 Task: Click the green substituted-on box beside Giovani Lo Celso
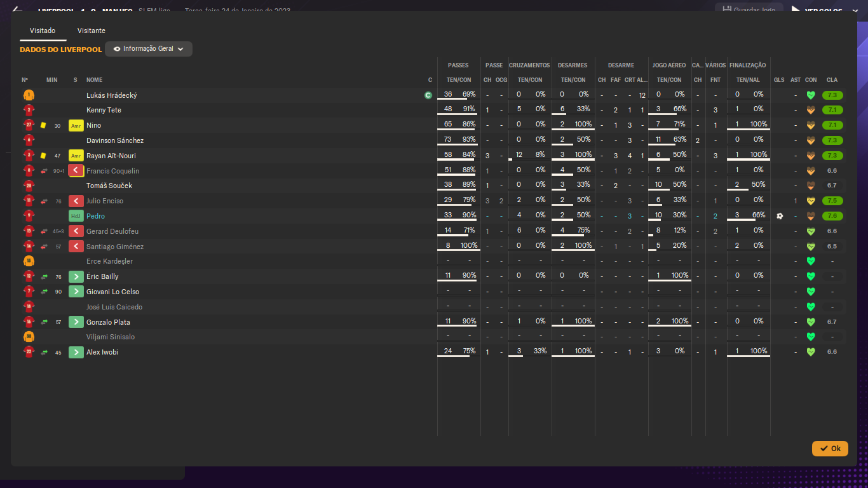76,292
